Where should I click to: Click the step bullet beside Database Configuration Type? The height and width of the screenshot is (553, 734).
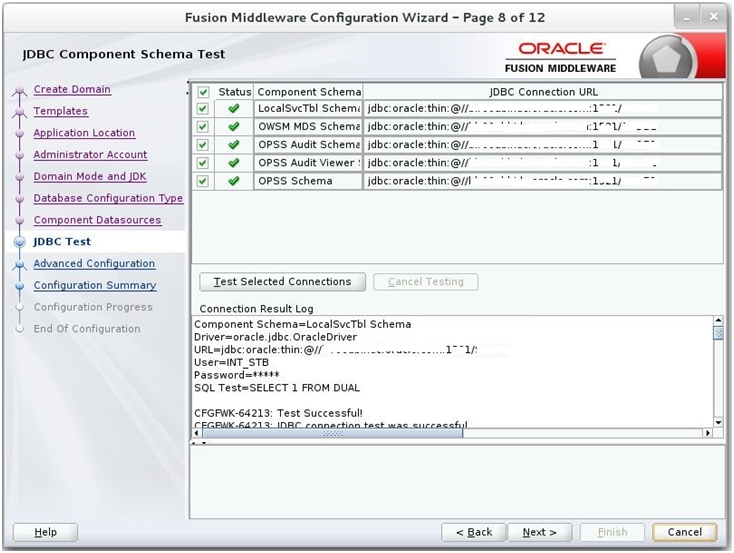pos(20,199)
